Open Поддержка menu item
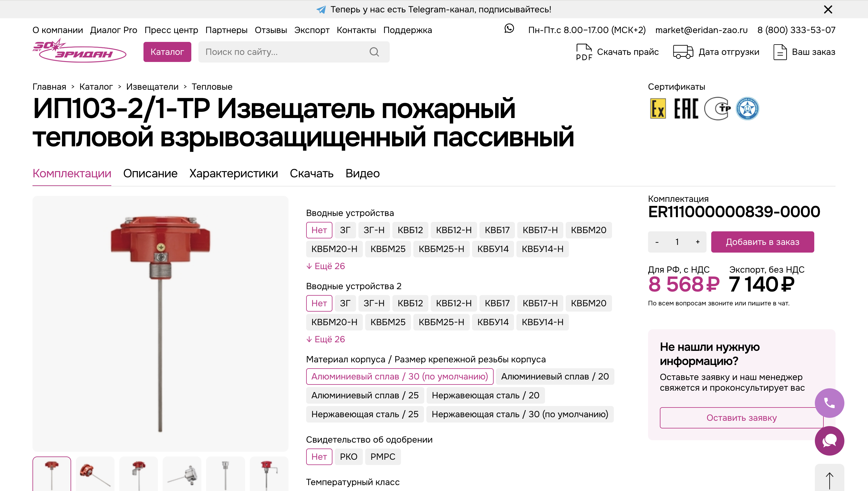 point(407,30)
